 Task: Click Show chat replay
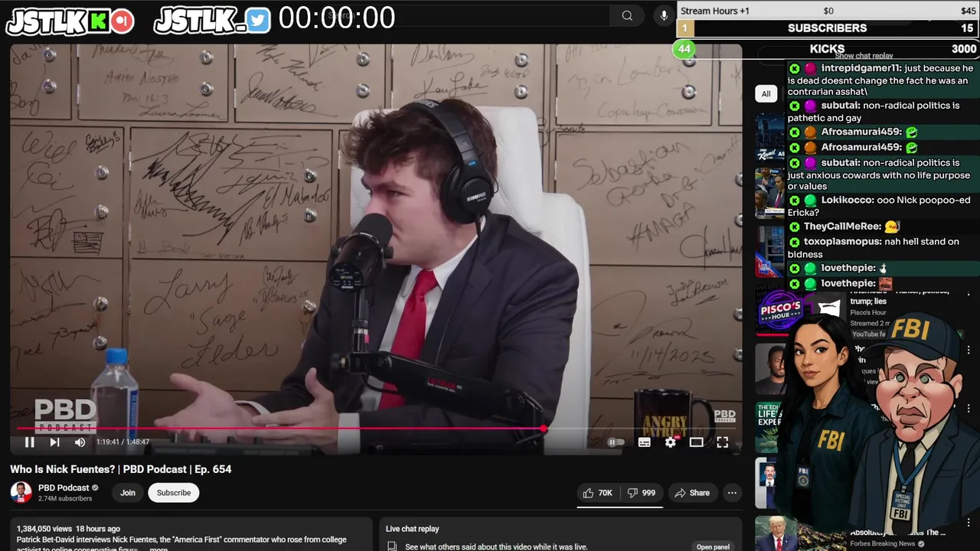click(x=864, y=56)
